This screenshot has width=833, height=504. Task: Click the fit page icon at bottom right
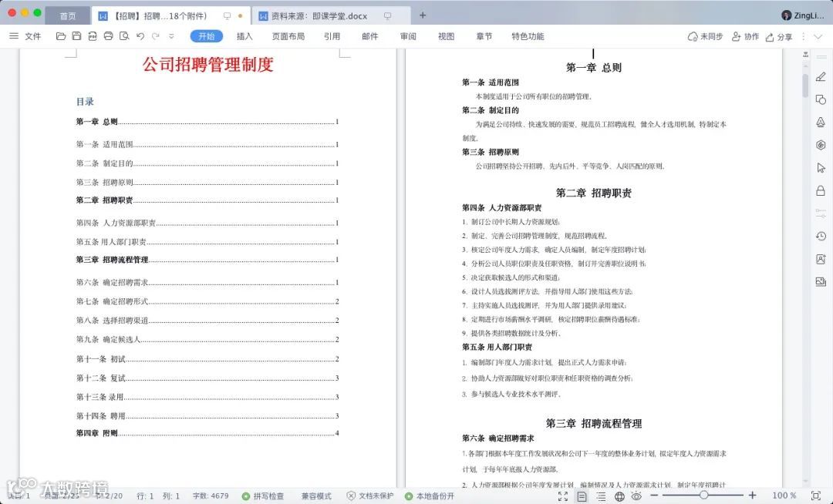tap(816, 496)
